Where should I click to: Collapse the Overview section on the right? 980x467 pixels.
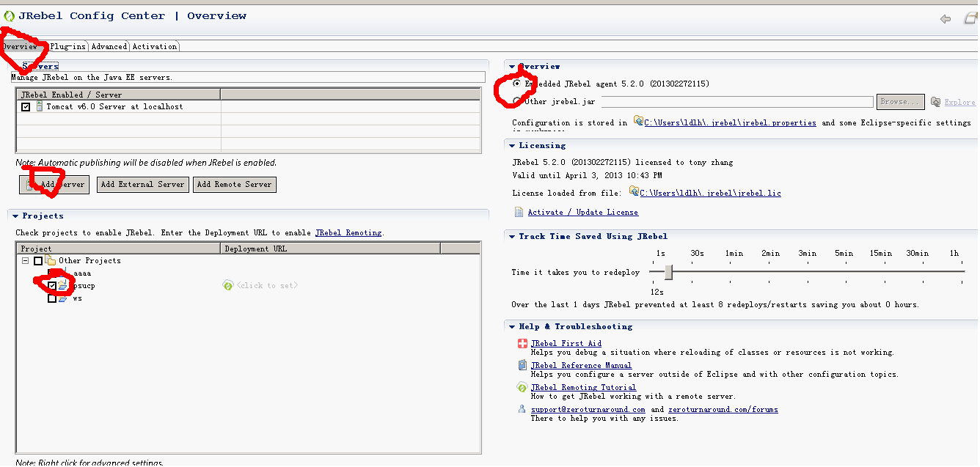[x=512, y=67]
